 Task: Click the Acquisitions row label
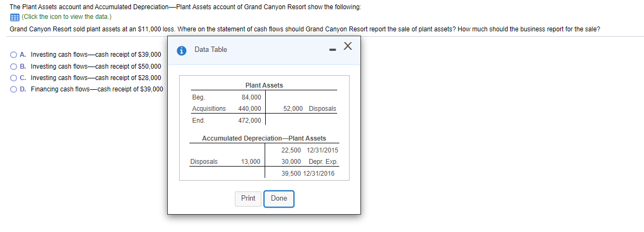[209, 108]
